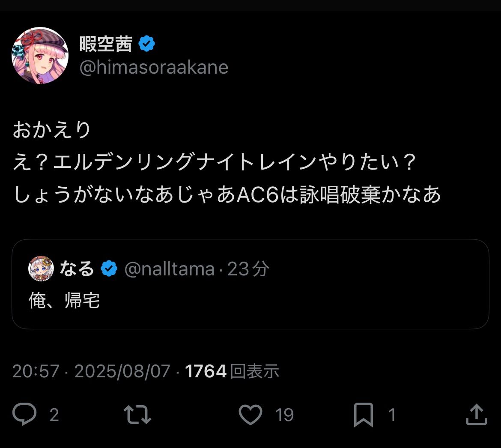501x448 pixels.
Task: Bookmark this post
Action: point(363,415)
